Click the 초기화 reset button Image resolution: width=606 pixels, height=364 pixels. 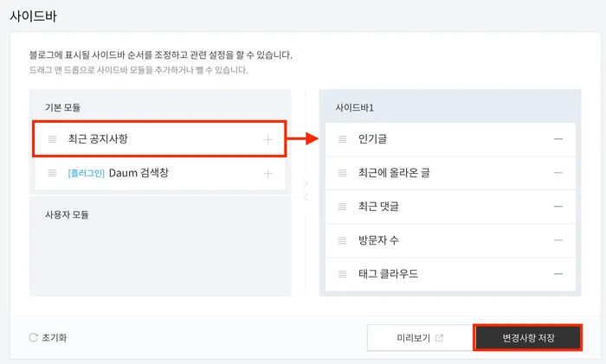click(x=48, y=337)
